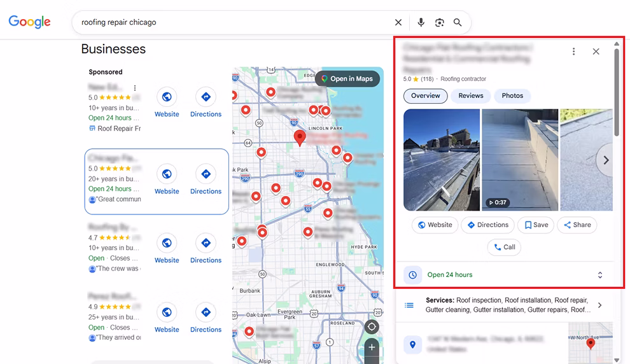This screenshot has height=364, width=630.
Task: Click the "The crew was" review snippet
Action: point(118,269)
